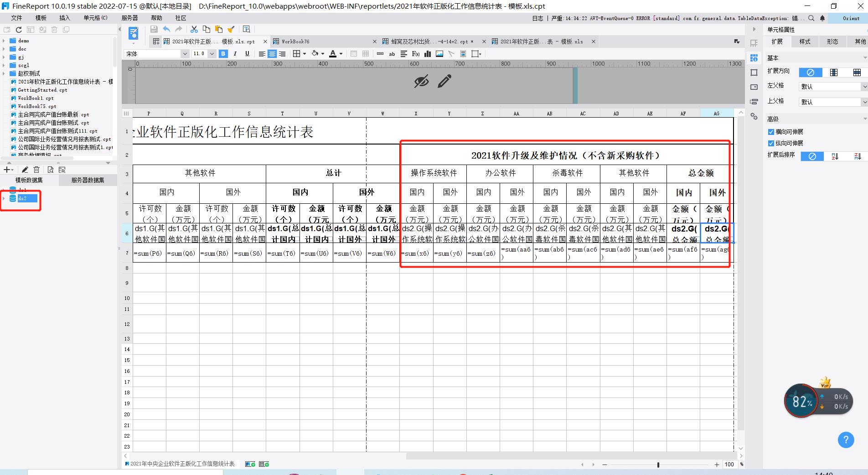868x475 pixels.
Task: Delete the selected dataset with trash icon
Action: pos(37,170)
